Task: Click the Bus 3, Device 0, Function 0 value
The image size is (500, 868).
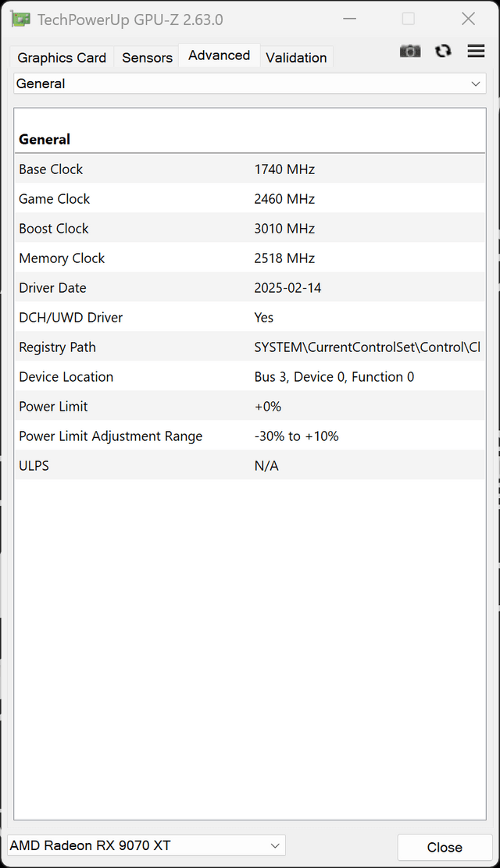Action: click(x=334, y=377)
